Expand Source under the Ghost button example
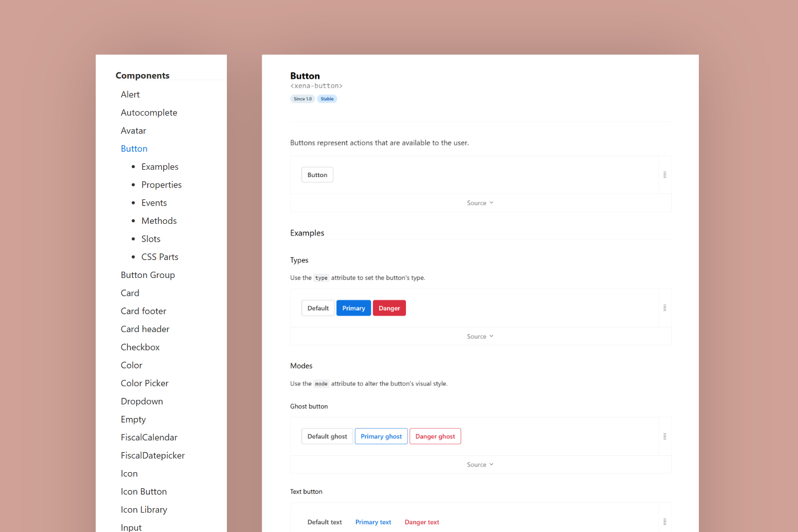The image size is (798, 532). click(x=480, y=465)
